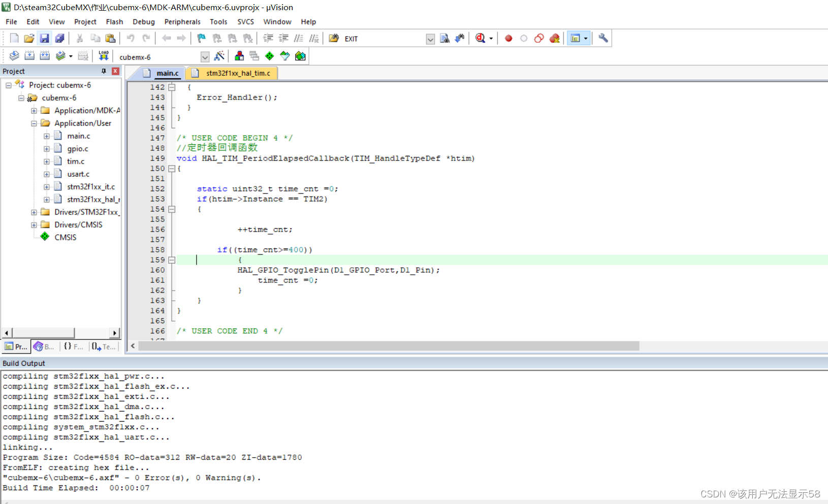This screenshot has height=504, width=828.
Task: Select stm32f1xx_it.c in the project tree
Action: [x=91, y=187]
